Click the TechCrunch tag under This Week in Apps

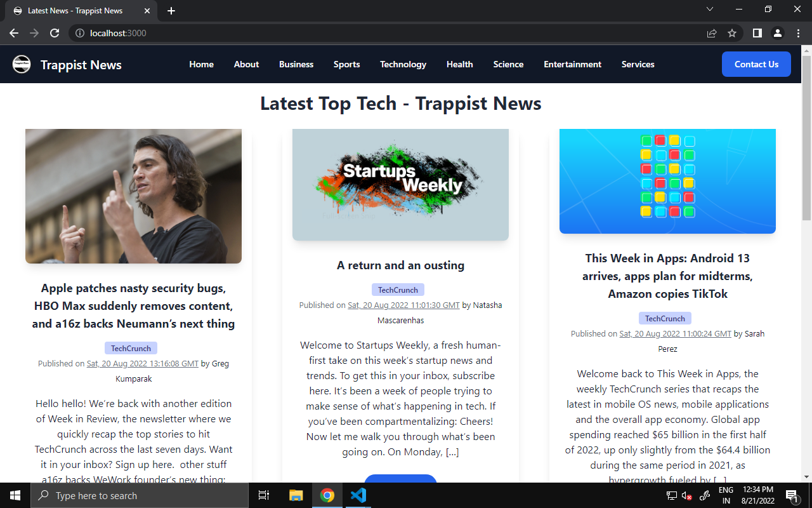tap(665, 318)
